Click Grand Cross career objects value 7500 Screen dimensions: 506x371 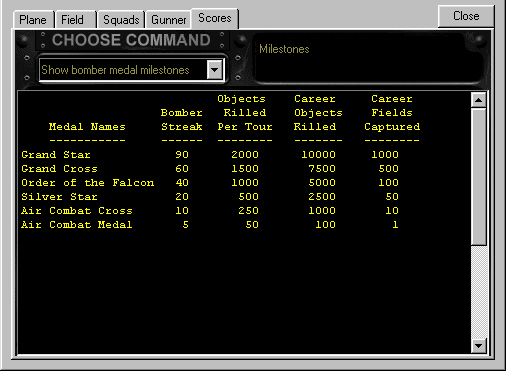coord(322,169)
